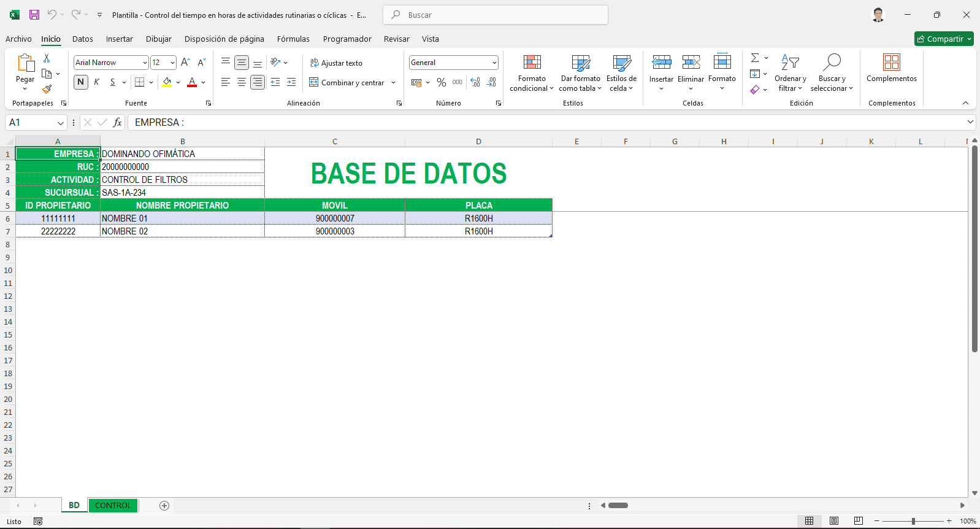Apply yellow fill color

[x=167, y=82]
